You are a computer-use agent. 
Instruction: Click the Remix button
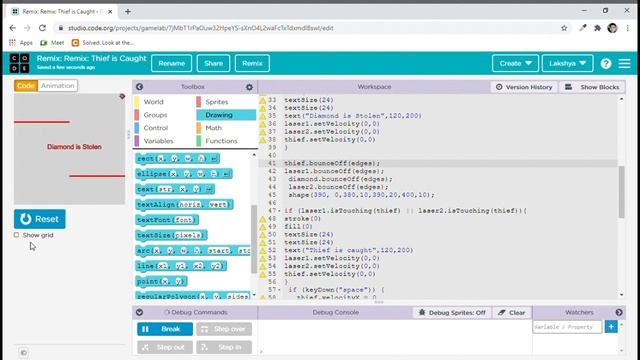[252, 63]
